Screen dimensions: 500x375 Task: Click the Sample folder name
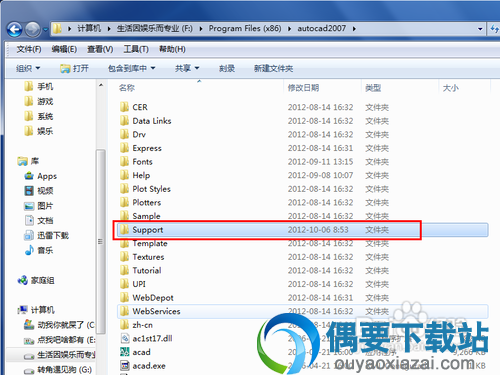(x=146, y=216)
